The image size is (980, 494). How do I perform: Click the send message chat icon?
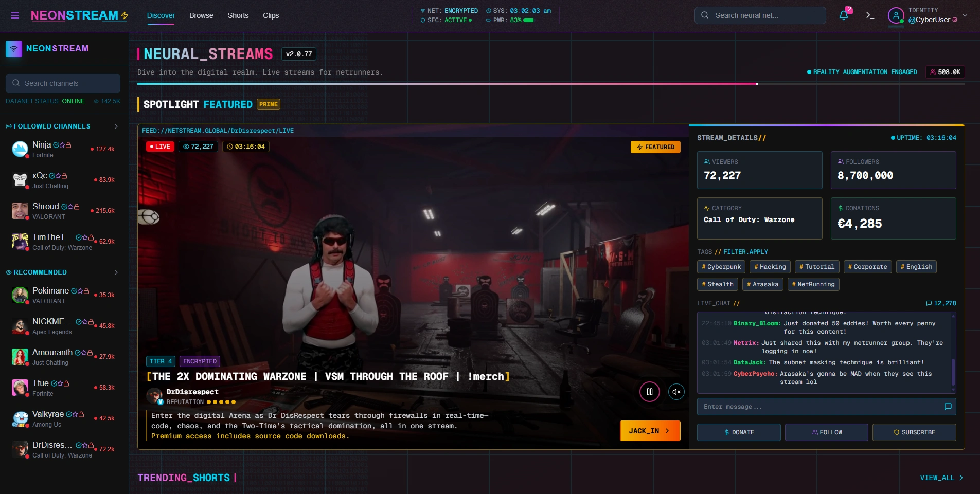coord(948,407)
